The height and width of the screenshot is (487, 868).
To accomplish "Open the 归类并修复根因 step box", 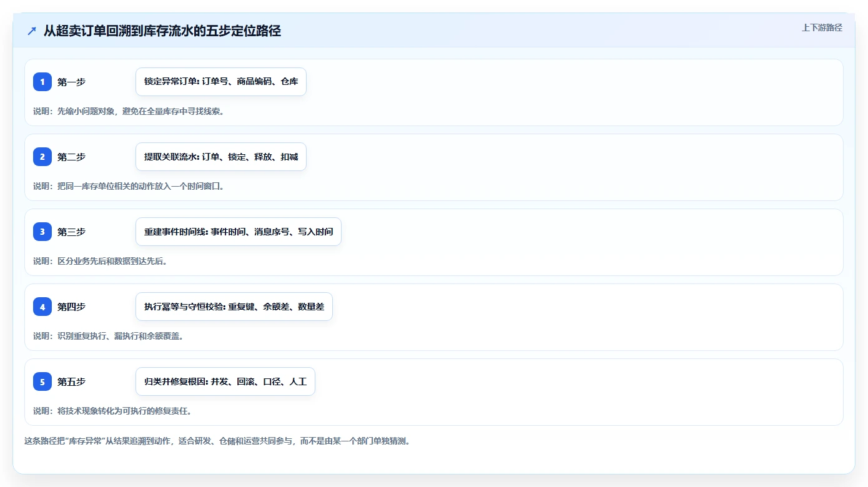I will 225,381.
